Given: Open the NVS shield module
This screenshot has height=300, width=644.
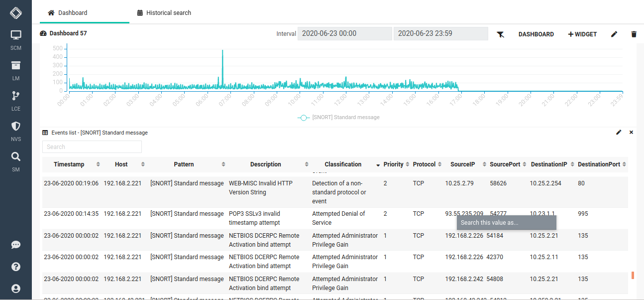Looking at the screenshot, I should 16,130.
